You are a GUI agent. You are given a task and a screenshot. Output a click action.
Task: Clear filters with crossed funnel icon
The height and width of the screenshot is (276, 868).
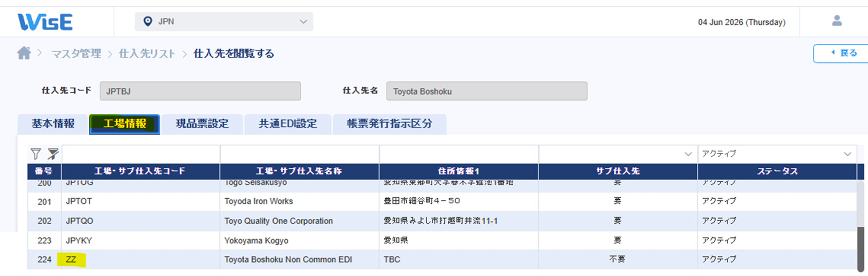pos(53,154)
